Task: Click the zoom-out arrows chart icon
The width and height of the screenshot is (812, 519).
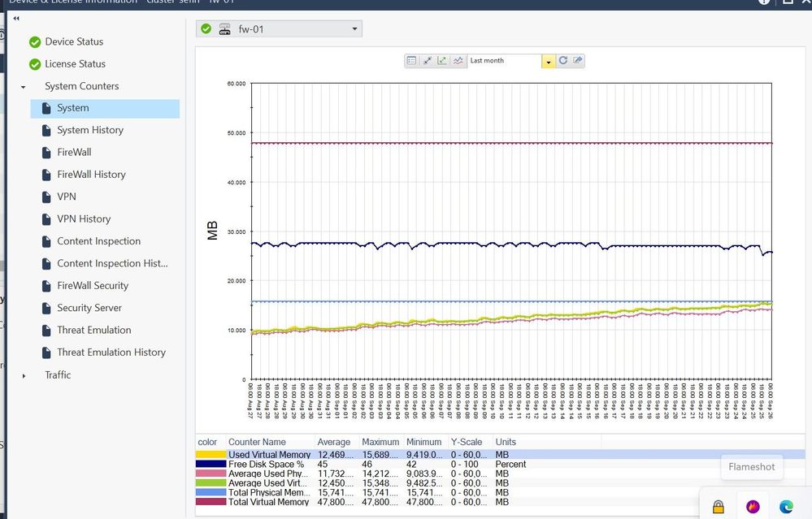Action: pos(428,61)
